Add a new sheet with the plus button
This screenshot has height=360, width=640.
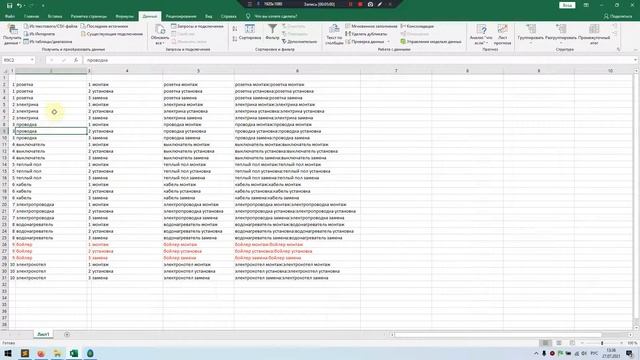click(67, 334)
